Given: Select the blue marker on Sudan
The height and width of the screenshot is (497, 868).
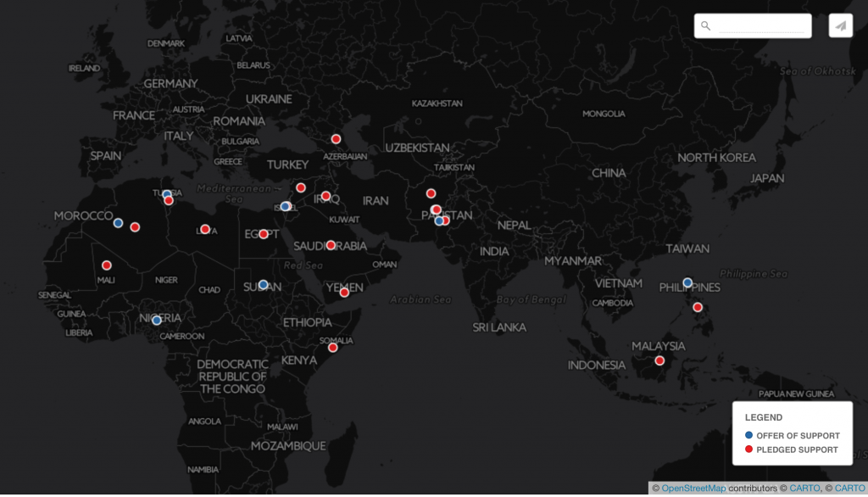Looking at the screenshot, I should coord(263,285).
